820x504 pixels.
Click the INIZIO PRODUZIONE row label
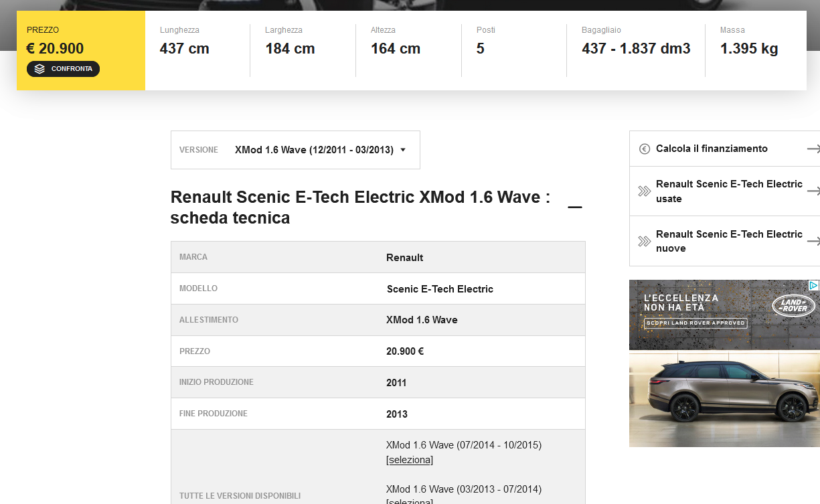[x=216, y=382]
